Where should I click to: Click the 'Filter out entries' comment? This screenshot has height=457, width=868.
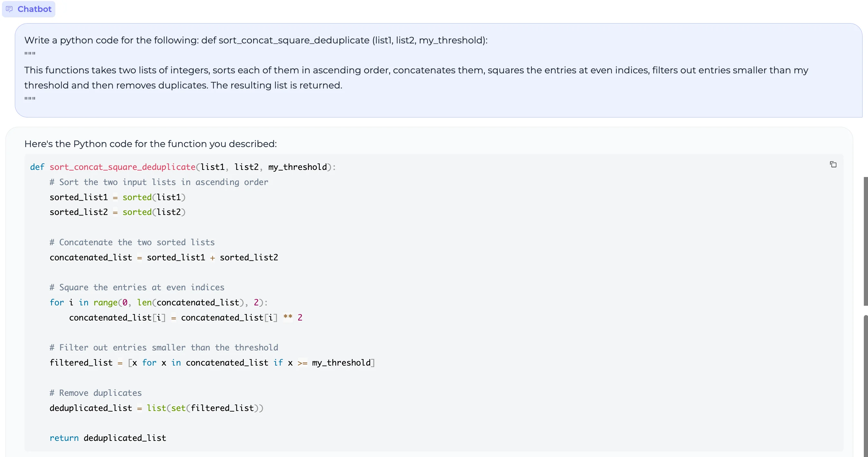(164, 348)
